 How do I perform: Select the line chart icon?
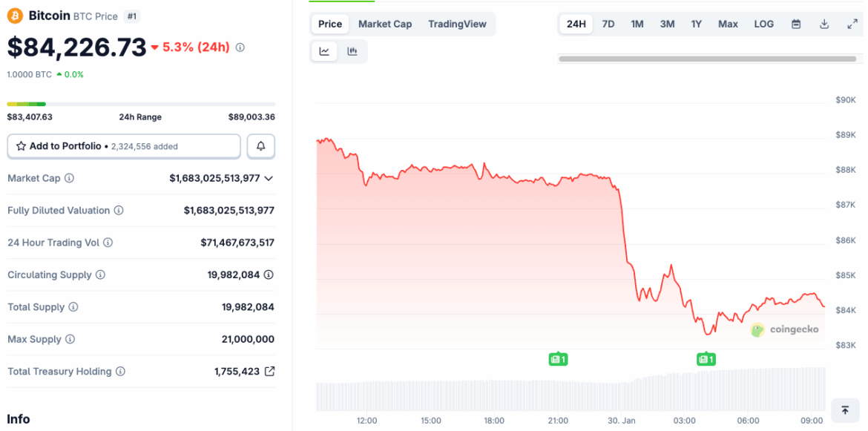pyautogui.click(x=324, y=50)
